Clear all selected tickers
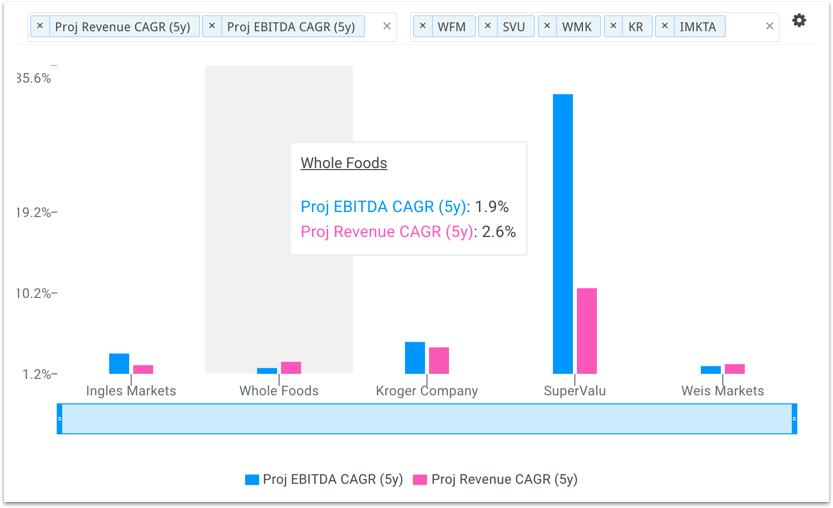Image resolution: width=833 pixels, height=508 pixels. [769, 26]
